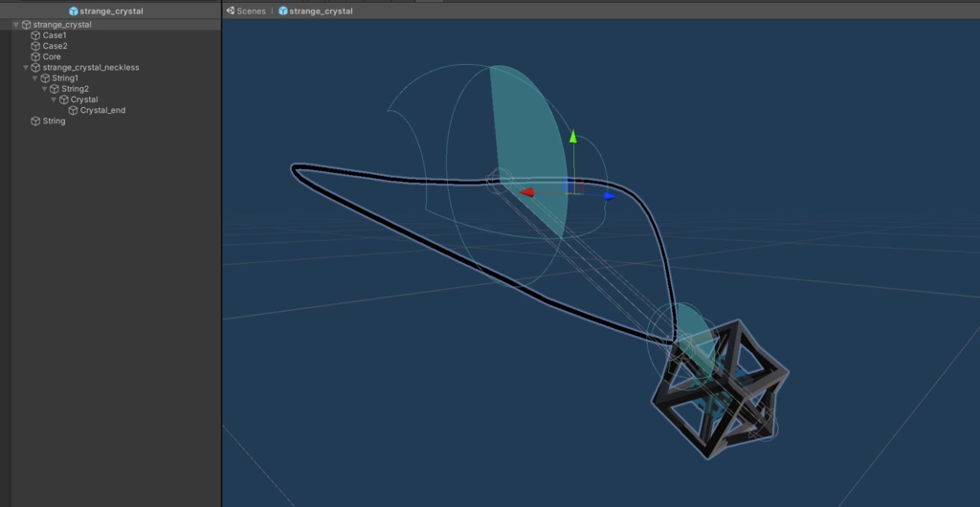Click the cube icon next to String1
980x507 pixels.
click(45, 78)
